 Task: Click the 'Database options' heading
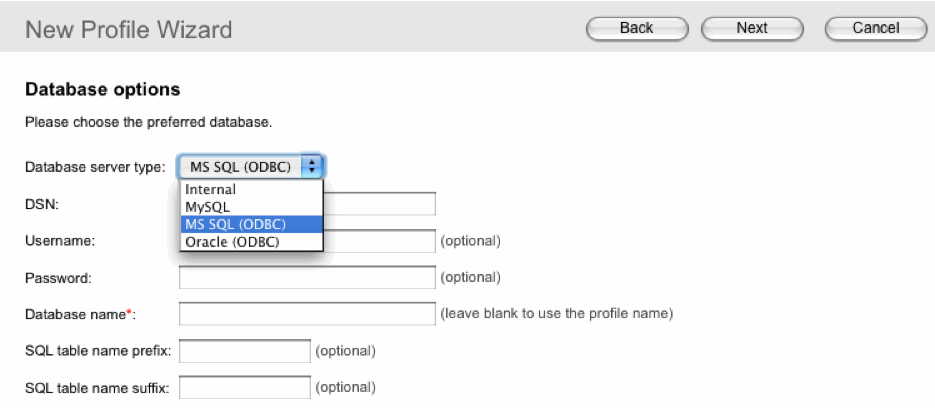(x=101, y=90)
